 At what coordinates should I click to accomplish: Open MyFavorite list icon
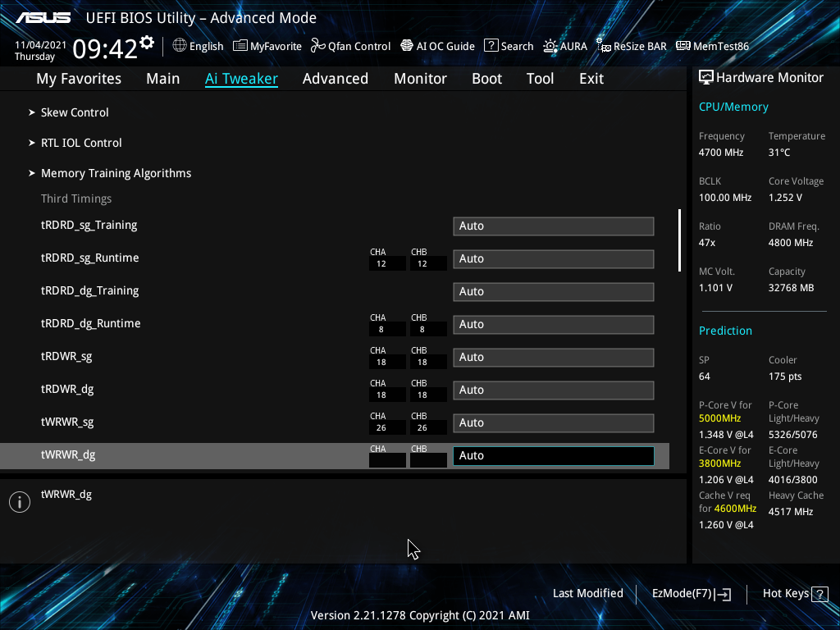[240, 46]
